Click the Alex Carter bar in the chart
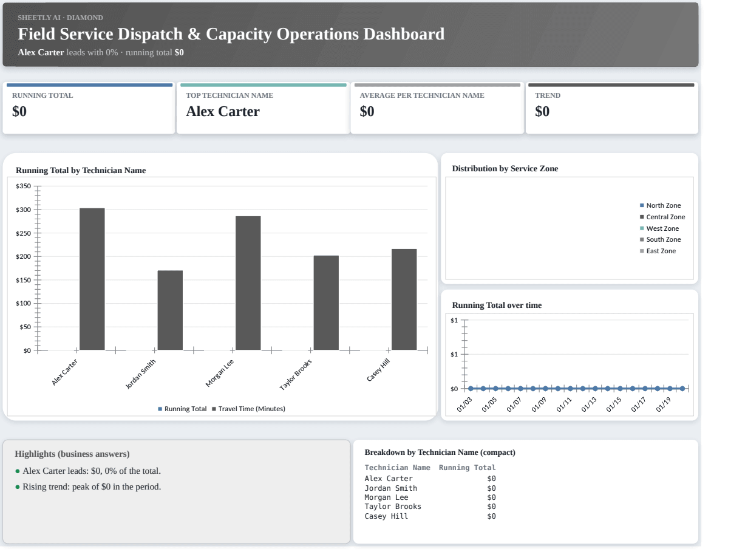Screen dimensions: 745x560 [92, 279]
